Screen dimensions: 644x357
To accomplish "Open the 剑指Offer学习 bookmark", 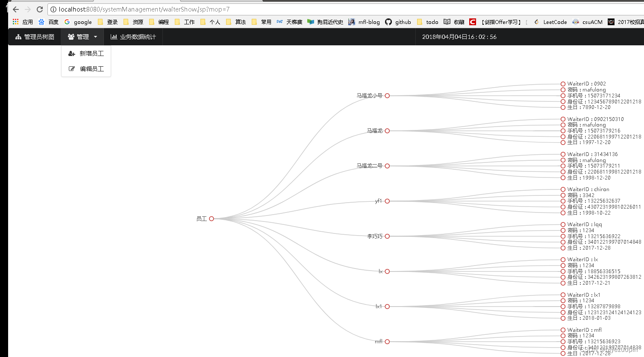I will point(496,22).
